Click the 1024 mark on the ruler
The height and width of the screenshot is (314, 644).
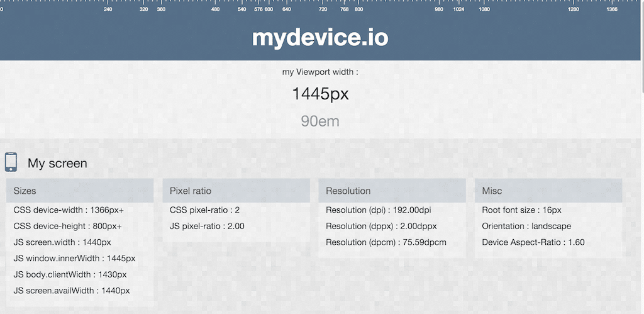click(x=459, y=9)
